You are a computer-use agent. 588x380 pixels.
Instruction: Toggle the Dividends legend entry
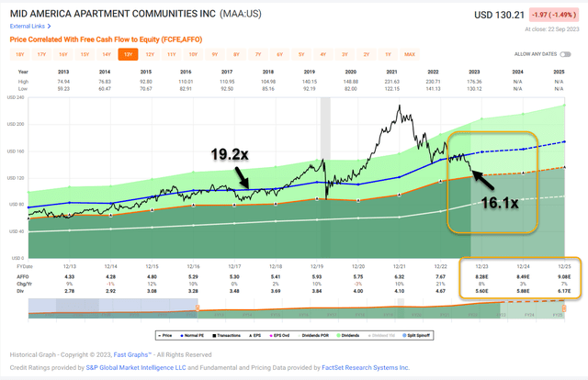348,335
